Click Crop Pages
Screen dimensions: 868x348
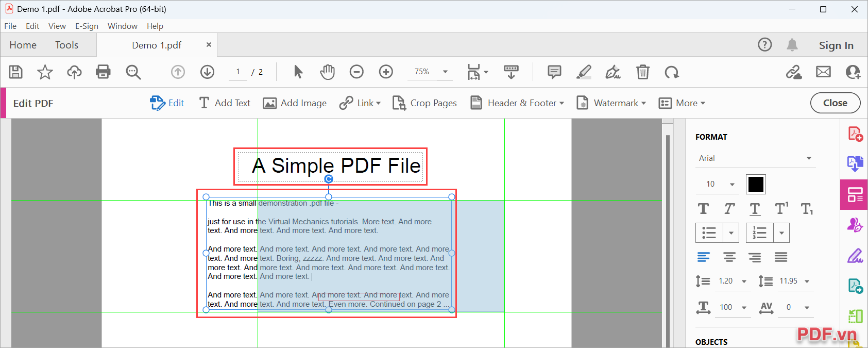(x=424, y=103)
